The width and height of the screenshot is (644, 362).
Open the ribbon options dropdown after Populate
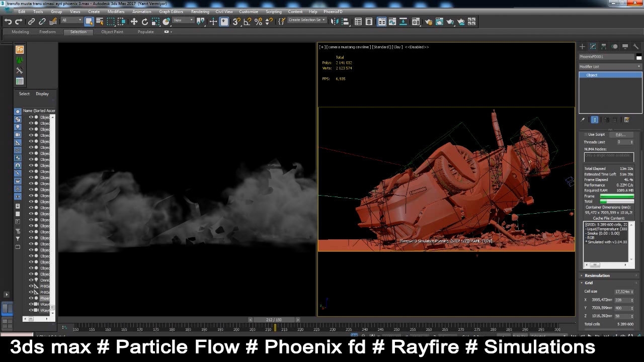pyautogui.click(x=168, y=32)
